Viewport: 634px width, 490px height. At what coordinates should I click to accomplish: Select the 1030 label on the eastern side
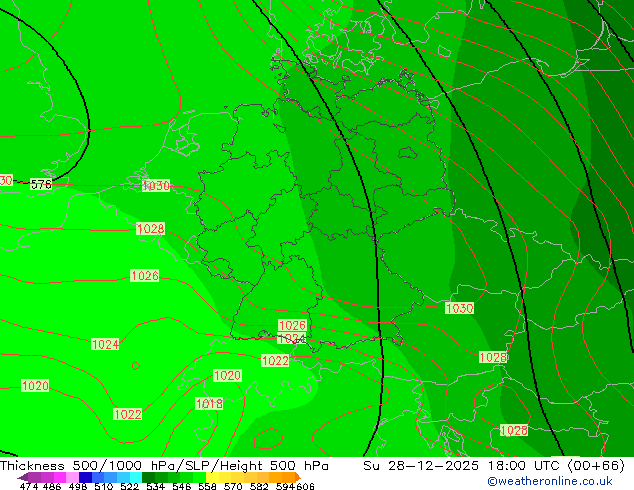[459, 308]
